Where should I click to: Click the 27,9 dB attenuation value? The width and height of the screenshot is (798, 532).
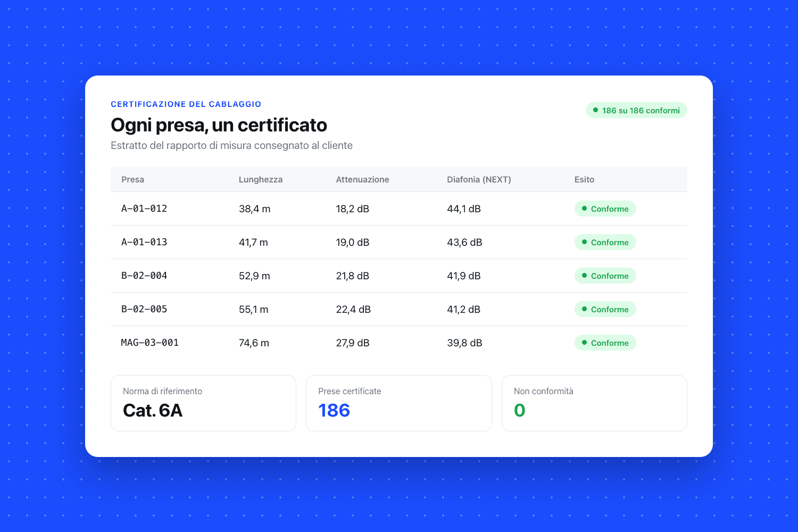point(352,343)
